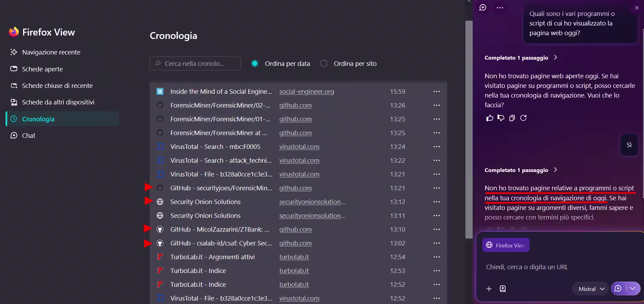This screenshot has width=644, height=304.
Task: Copy the first chat reply
Action: (512, 118)
